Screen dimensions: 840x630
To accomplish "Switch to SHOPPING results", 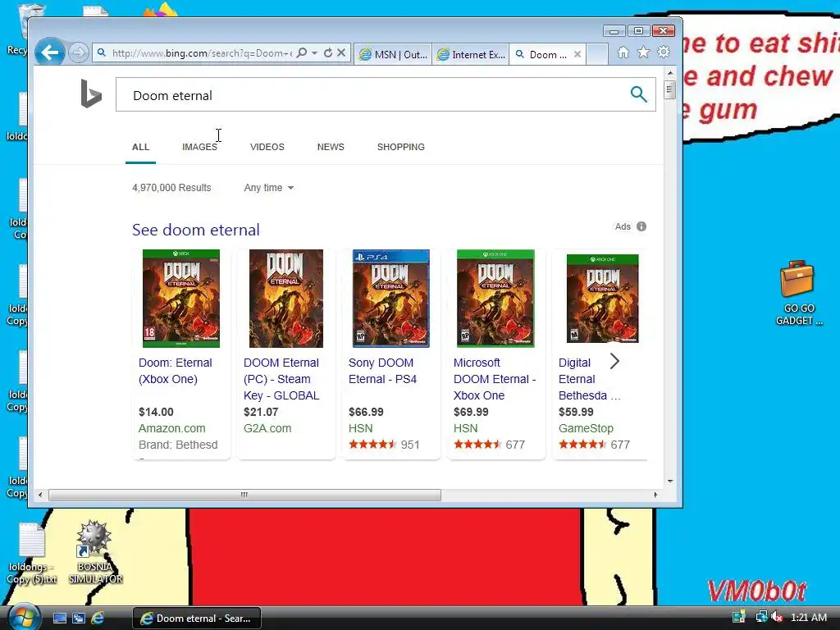I will click(400, 147).
